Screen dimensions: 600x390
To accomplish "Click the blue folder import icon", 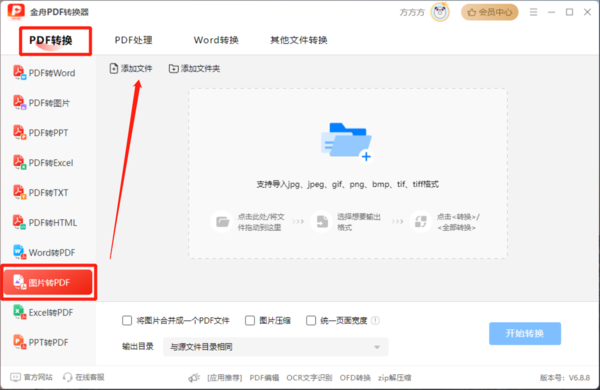I will click(x=347, y=142).
